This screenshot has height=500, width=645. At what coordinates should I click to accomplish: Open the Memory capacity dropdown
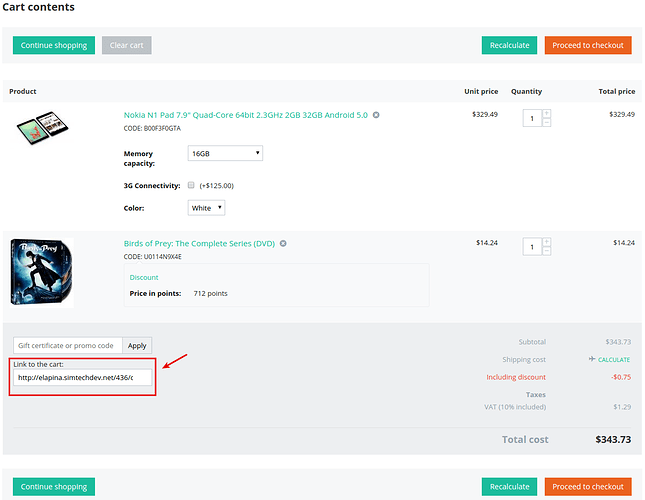pos(225,153)
